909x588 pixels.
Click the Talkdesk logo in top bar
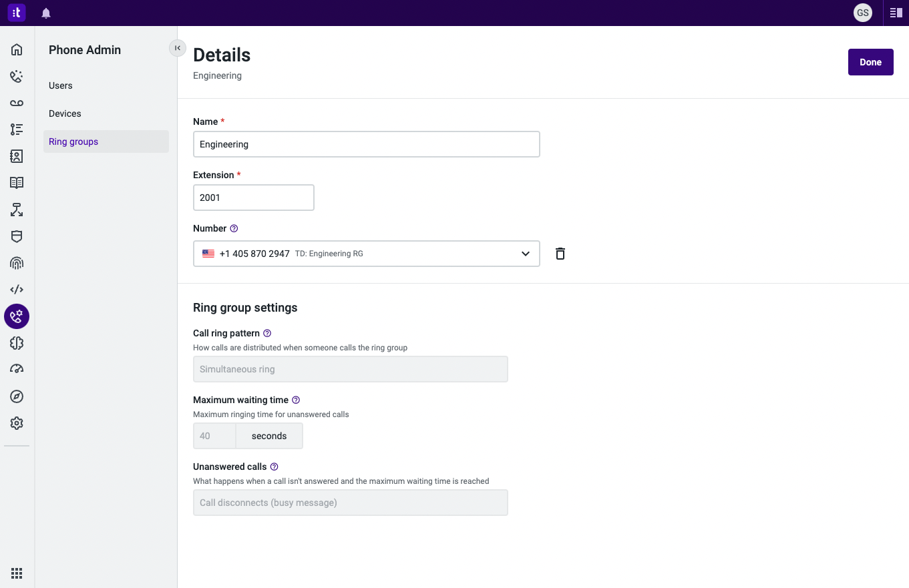pos(17,13)
